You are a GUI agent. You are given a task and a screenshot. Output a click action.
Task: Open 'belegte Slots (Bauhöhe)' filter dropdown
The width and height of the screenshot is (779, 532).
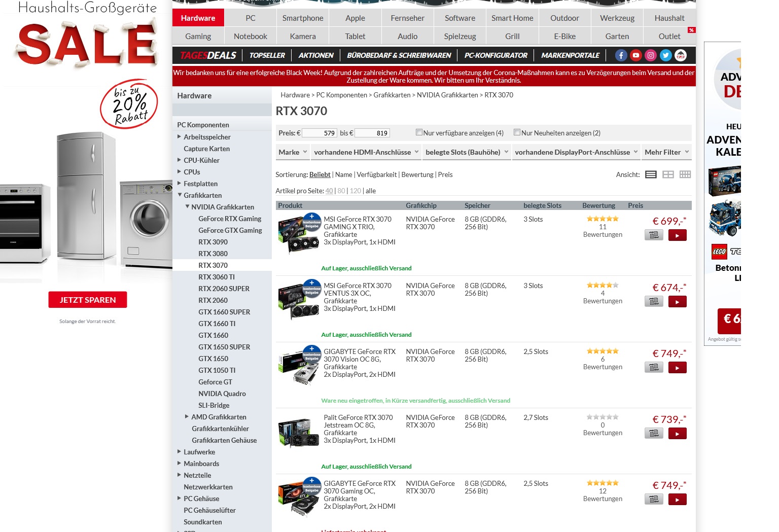point(467,152)
